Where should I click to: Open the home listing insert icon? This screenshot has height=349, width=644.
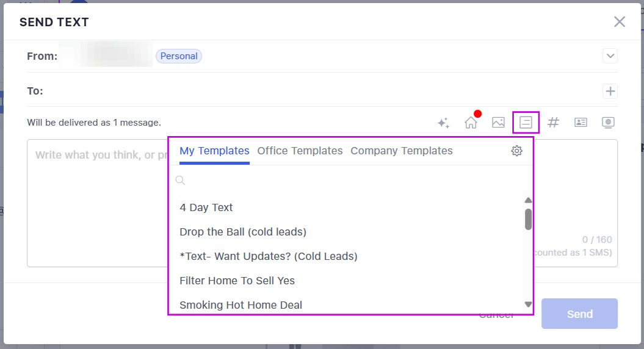pyautogui.click(x=471, y=123)
